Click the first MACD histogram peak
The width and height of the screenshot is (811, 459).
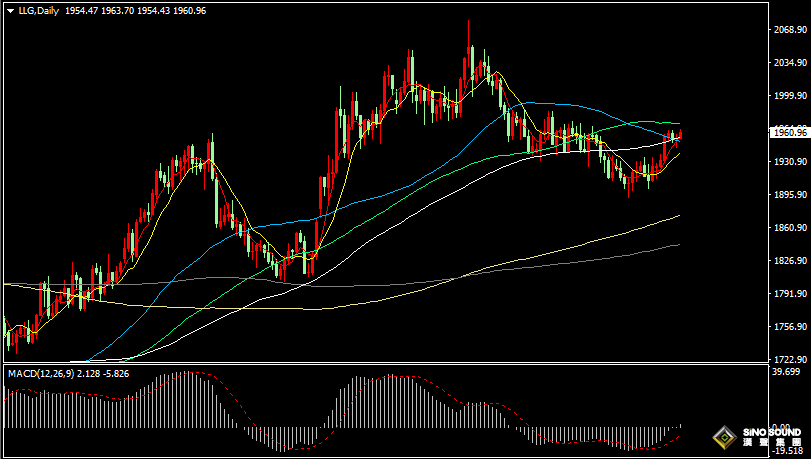pos(182,376)
